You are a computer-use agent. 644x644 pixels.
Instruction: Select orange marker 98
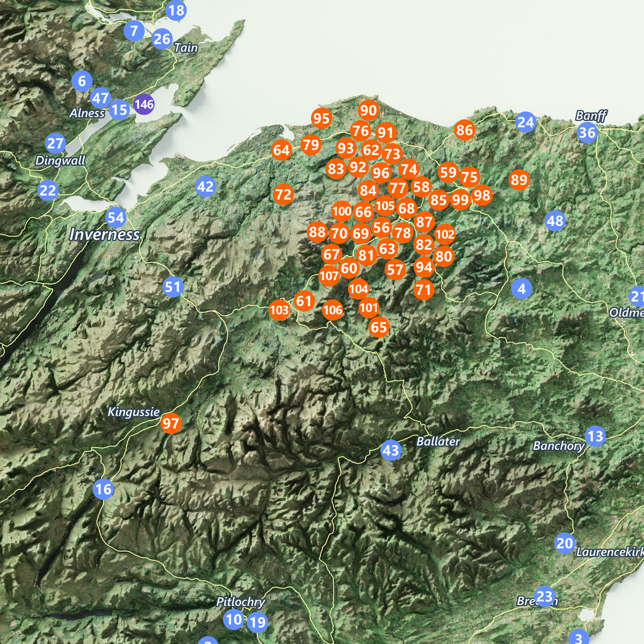coord(482,195)
